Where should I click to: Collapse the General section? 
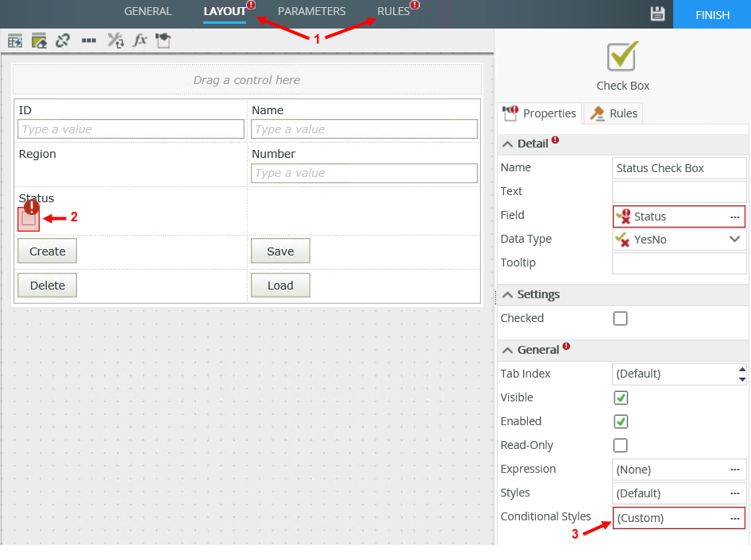point(508,351)
